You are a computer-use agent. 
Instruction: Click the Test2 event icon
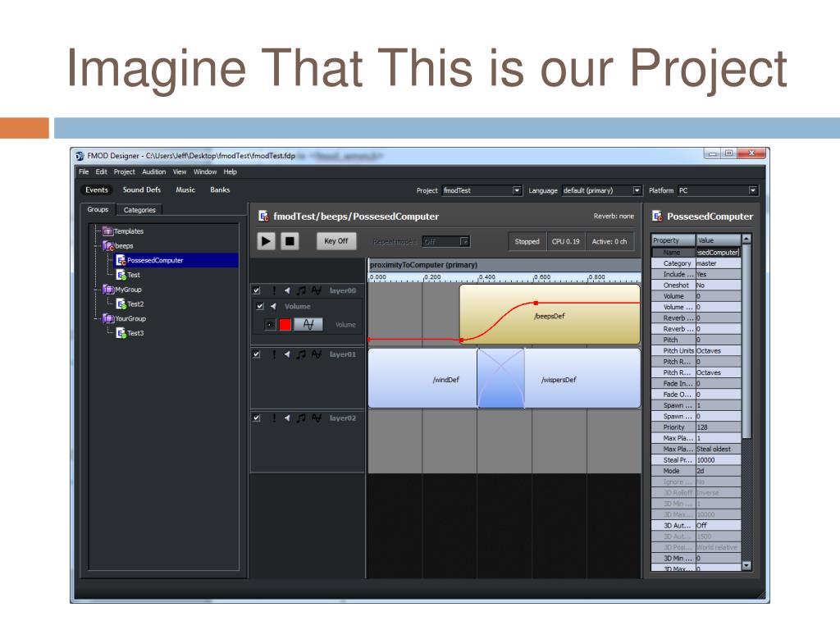coord(121,304)
